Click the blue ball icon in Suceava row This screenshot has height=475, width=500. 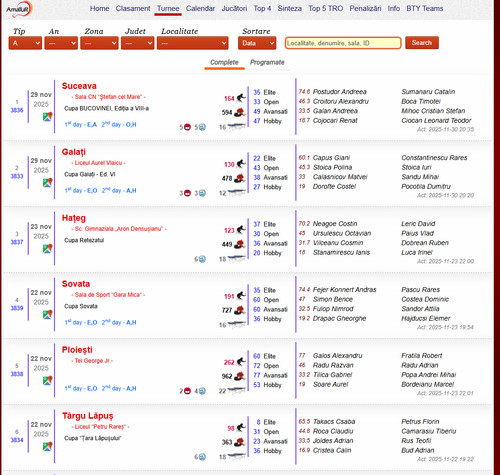202,127
